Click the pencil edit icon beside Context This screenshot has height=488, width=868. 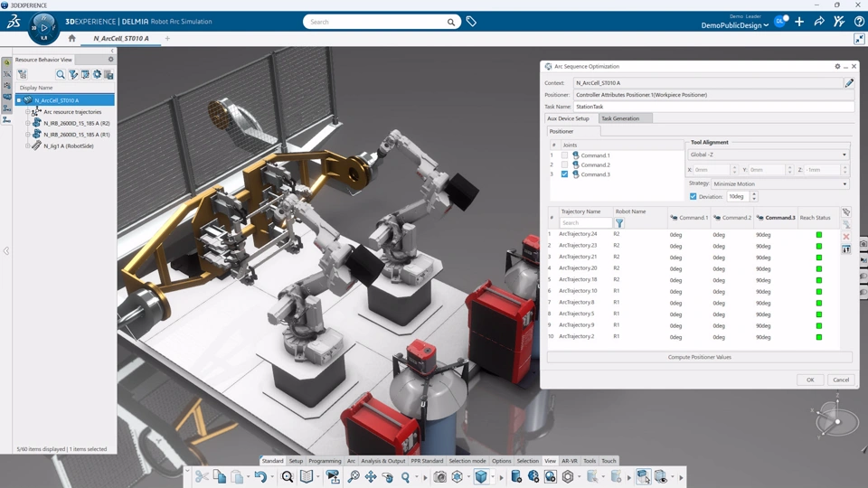849,83
